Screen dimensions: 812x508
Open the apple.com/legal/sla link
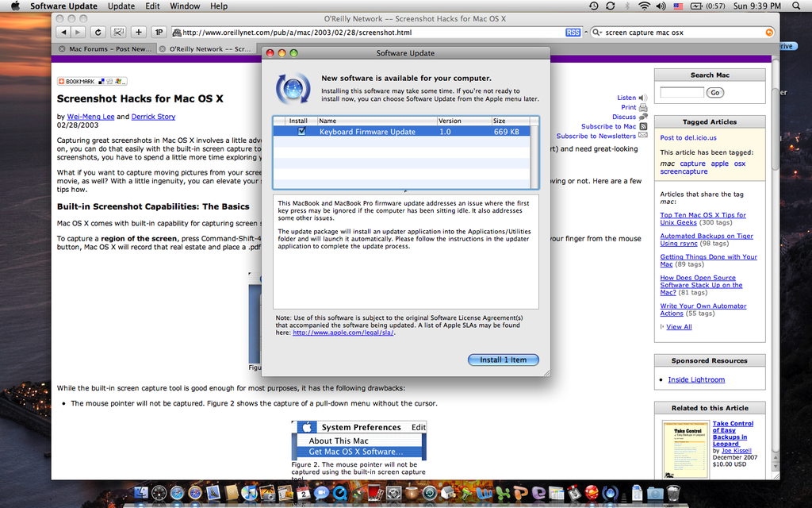click(x=343, y=333)
